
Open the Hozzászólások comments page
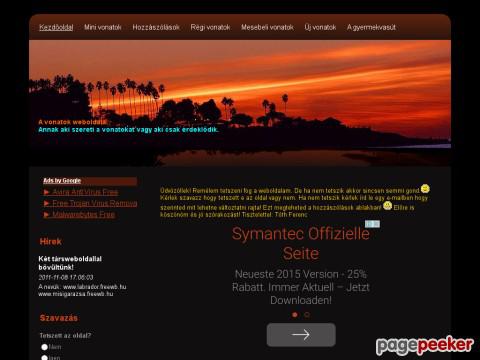(156, 27)
